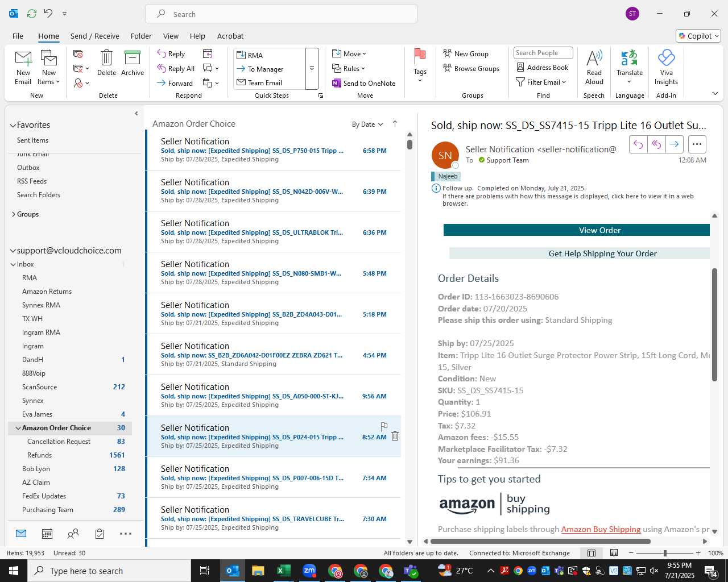Image resolution: width=728 pixels, height=582 pixels.
Task: Open the Acrobat tab
Action: [230, 36]
